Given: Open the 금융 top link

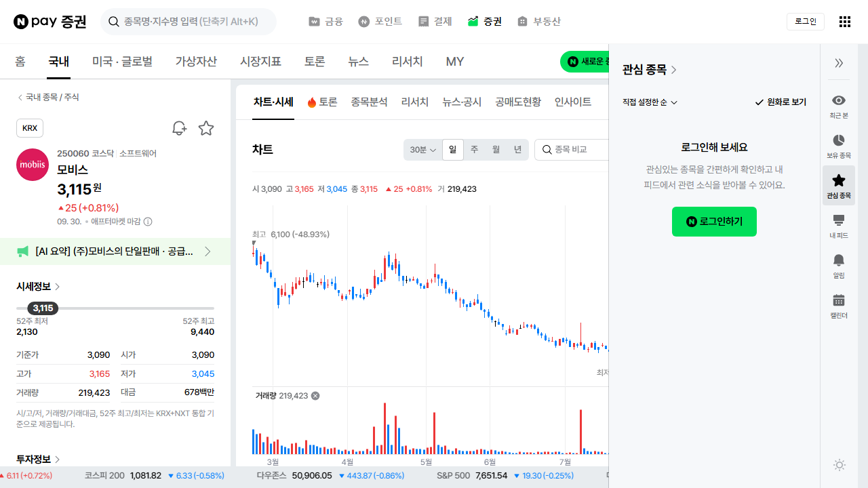Looking at the screenshot, I should coord(325,22).
